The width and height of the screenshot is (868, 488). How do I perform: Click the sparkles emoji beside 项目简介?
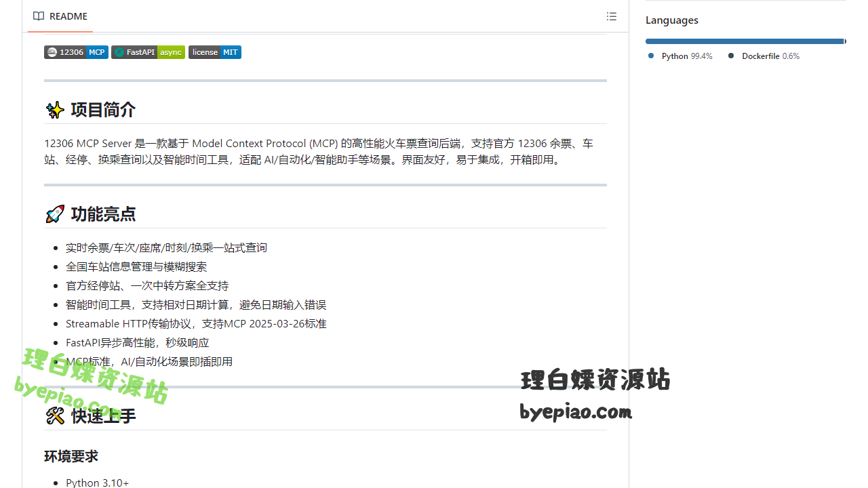click(55, 110)
